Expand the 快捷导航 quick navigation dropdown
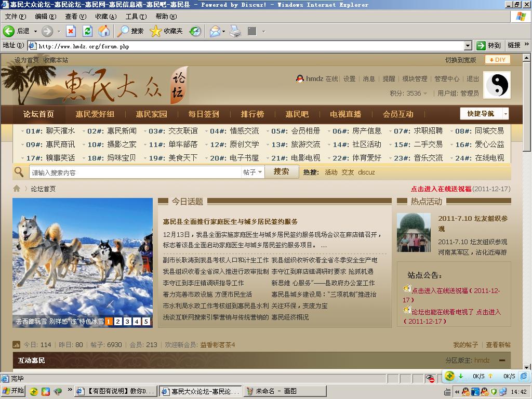 tap(505, 114)
